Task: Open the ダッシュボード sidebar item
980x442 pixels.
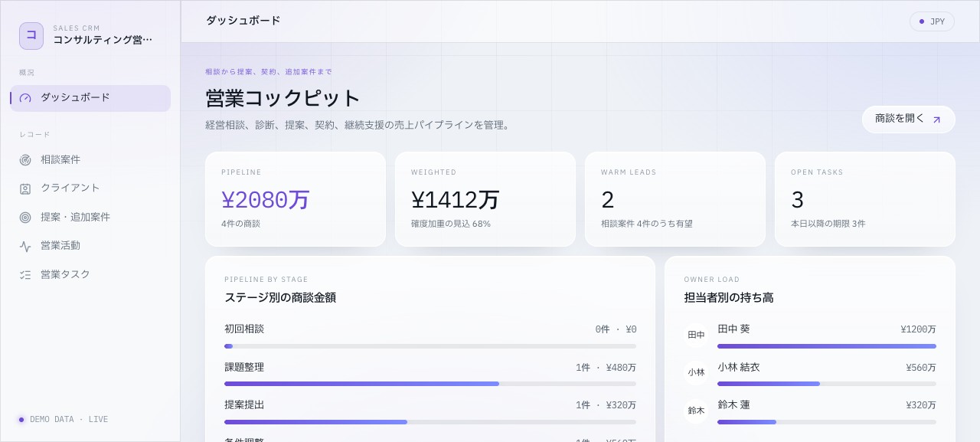Action: 90,98
